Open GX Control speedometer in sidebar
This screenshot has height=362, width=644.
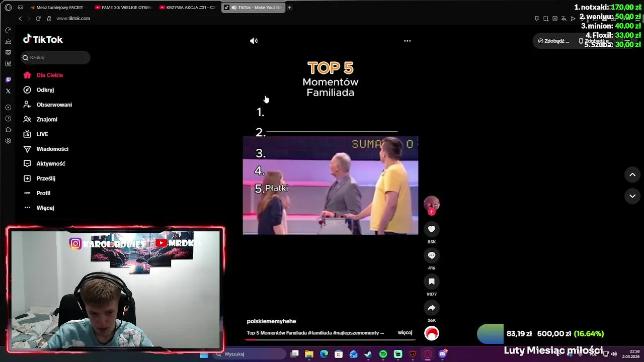pyautogui.click(x=8, y=31)
